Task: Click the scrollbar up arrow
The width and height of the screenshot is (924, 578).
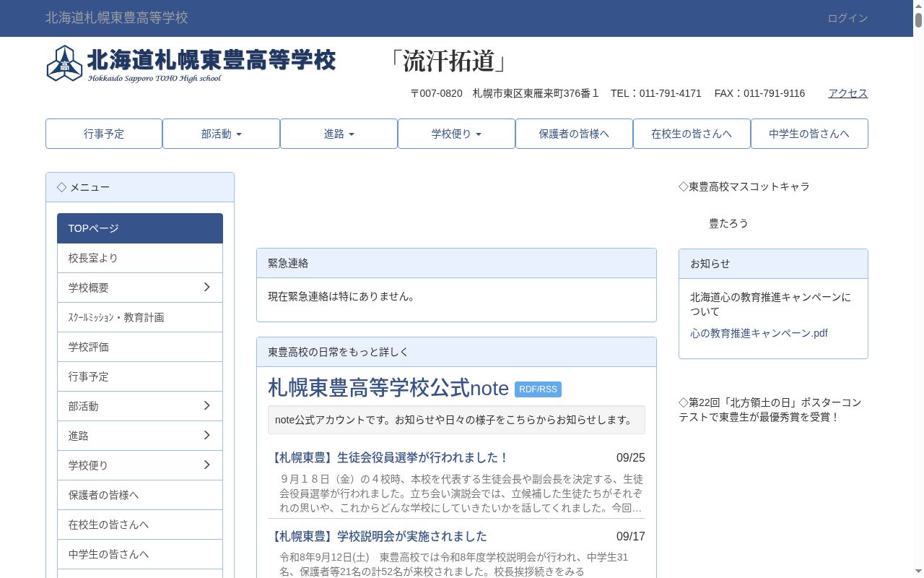Action: (918, 5)
